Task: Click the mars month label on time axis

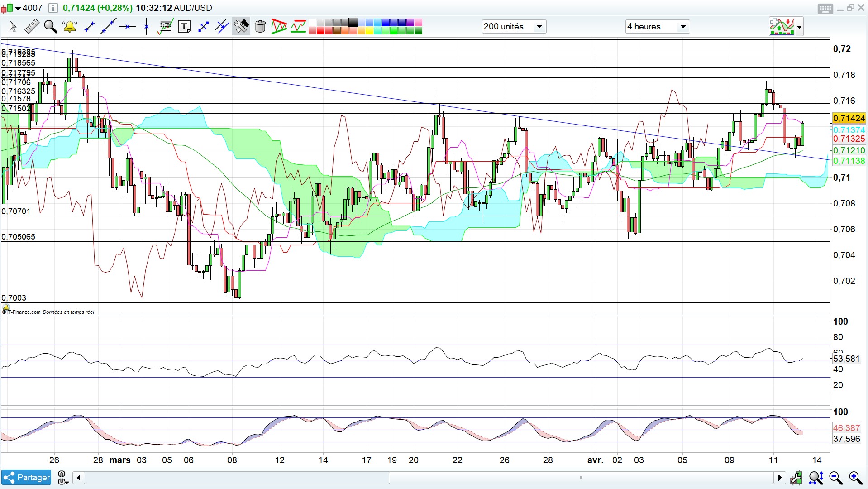Action: coord(120,460)
